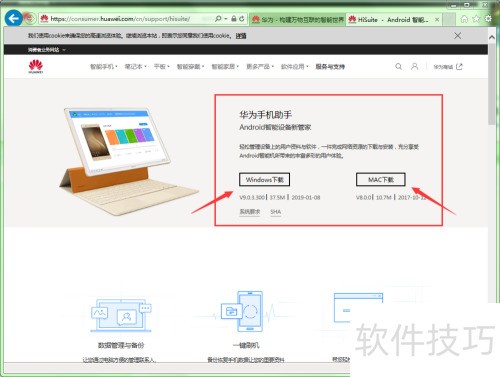This screenshot has width=500, height=377.
Task: Click the security lock icon in address bar
Action: click(234, 19)
